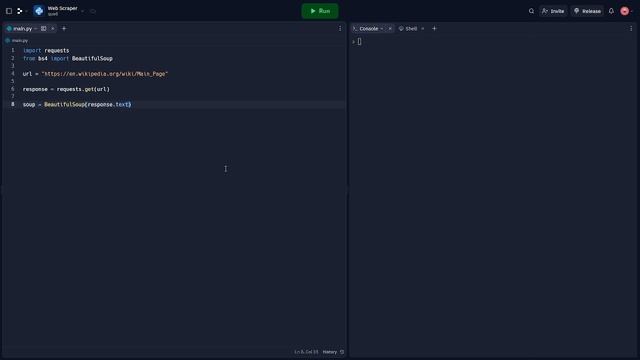Click the Ln/Col cursor position indicator
Screen dimensions: 640x360
click(306, 352)
